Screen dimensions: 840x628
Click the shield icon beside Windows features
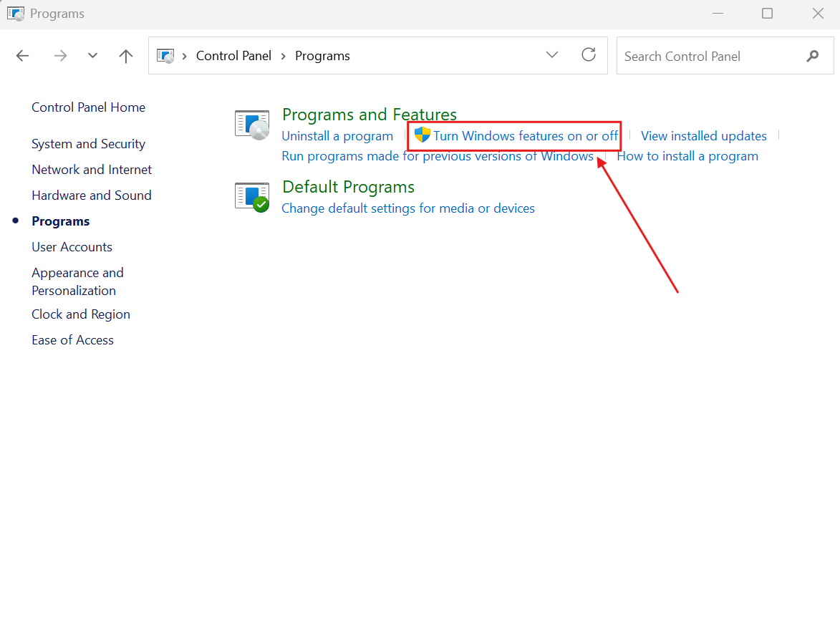point(422,135)
